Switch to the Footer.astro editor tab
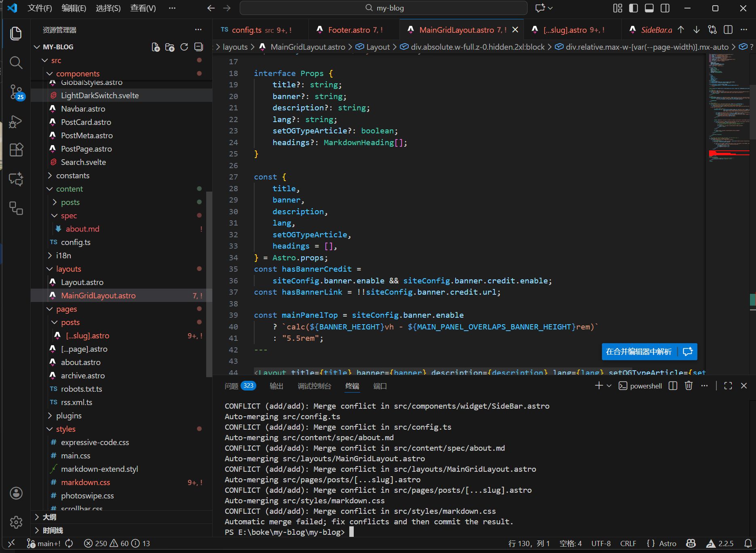The width and height of the screenshot is (756, 553). (x=349, y=30)
